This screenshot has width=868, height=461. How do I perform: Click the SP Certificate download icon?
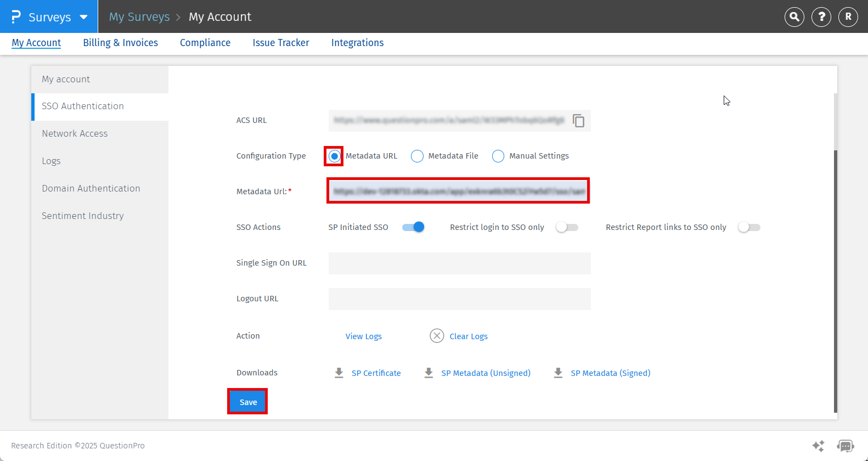(339, 373)
